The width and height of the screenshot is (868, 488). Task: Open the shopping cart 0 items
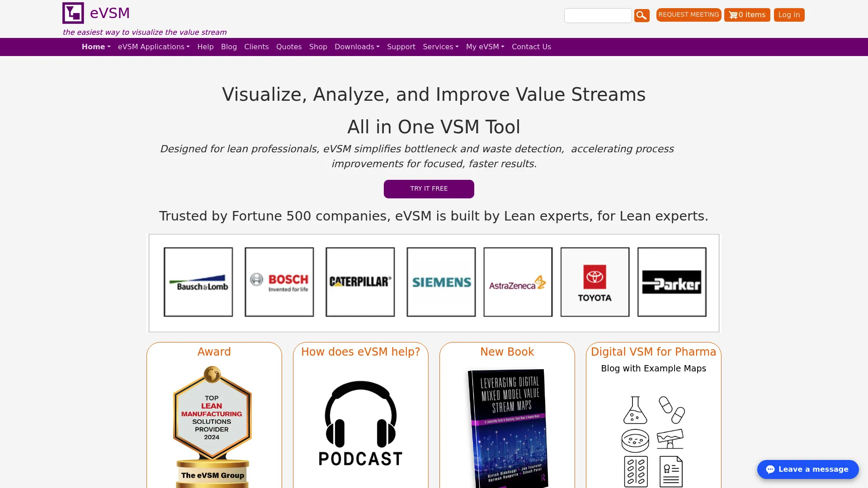point(747,15)
